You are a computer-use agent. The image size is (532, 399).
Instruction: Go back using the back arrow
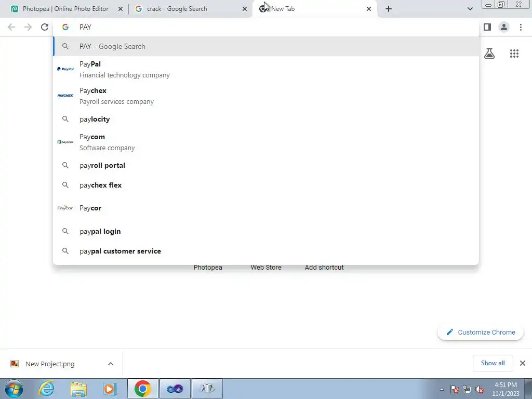[x=11, y=27]
